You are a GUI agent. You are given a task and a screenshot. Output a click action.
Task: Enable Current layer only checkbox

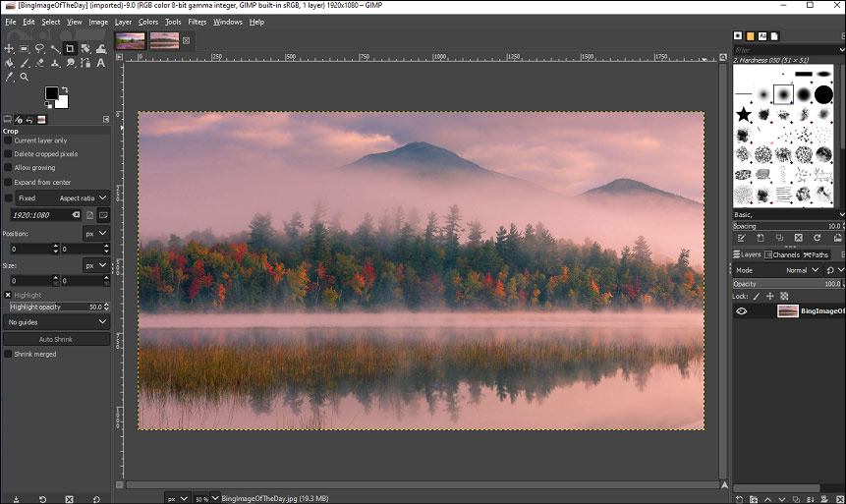[x=8, y=140]
